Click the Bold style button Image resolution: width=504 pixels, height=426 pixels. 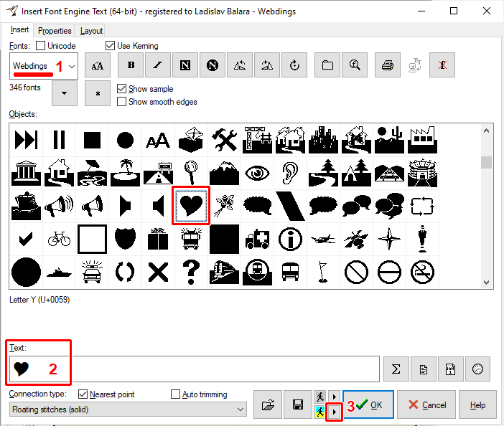[131, 65]
